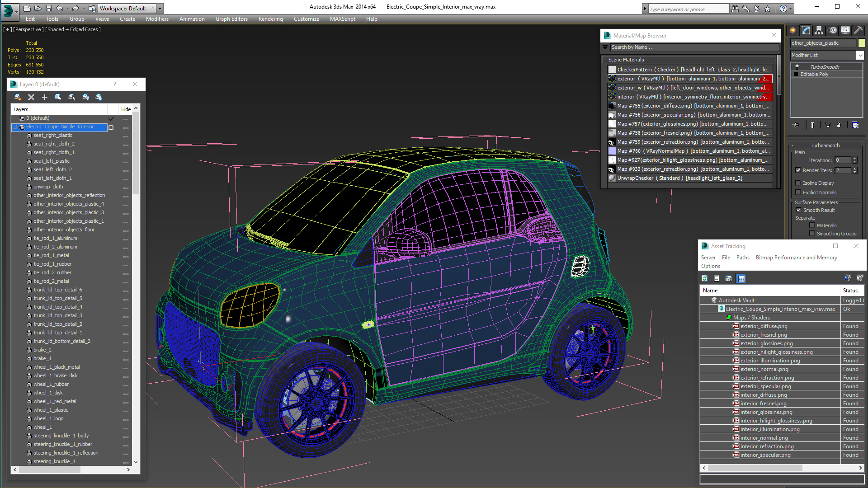Click the object color swatch
Screen dimensions: 868x488
pos(862,43)
